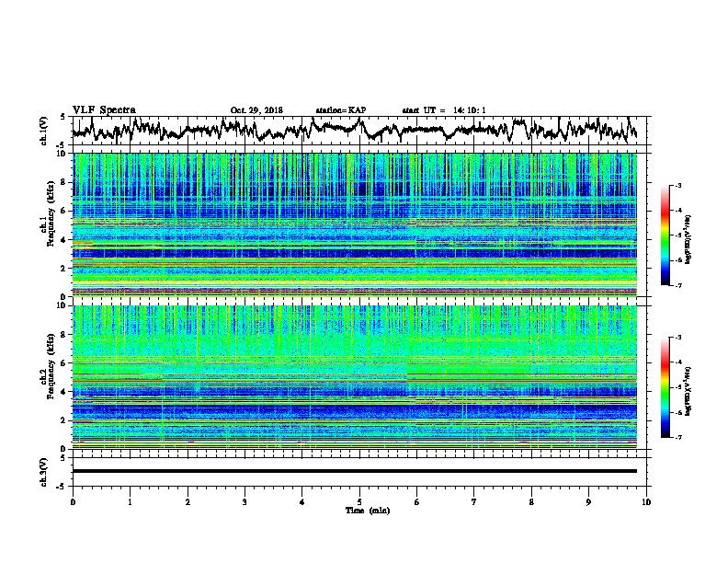Click the "ch.3(V)" axis label
The height and width of the screenshot is (563, 728).
44,472
